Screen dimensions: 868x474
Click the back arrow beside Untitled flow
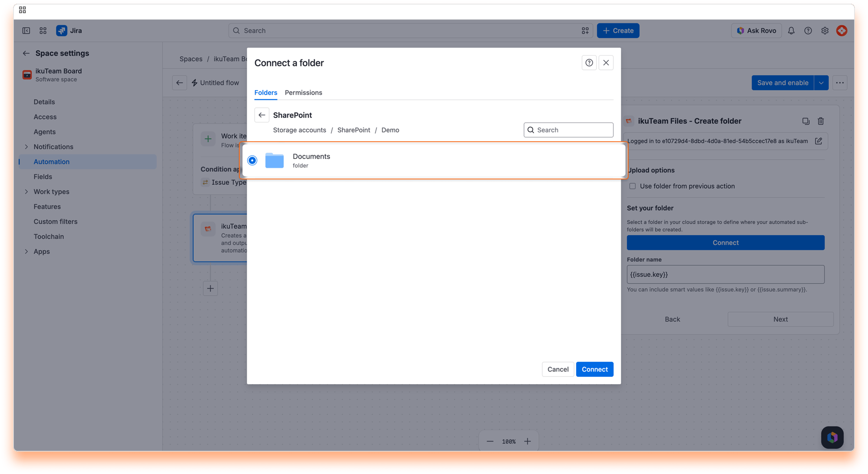point(180,83)
